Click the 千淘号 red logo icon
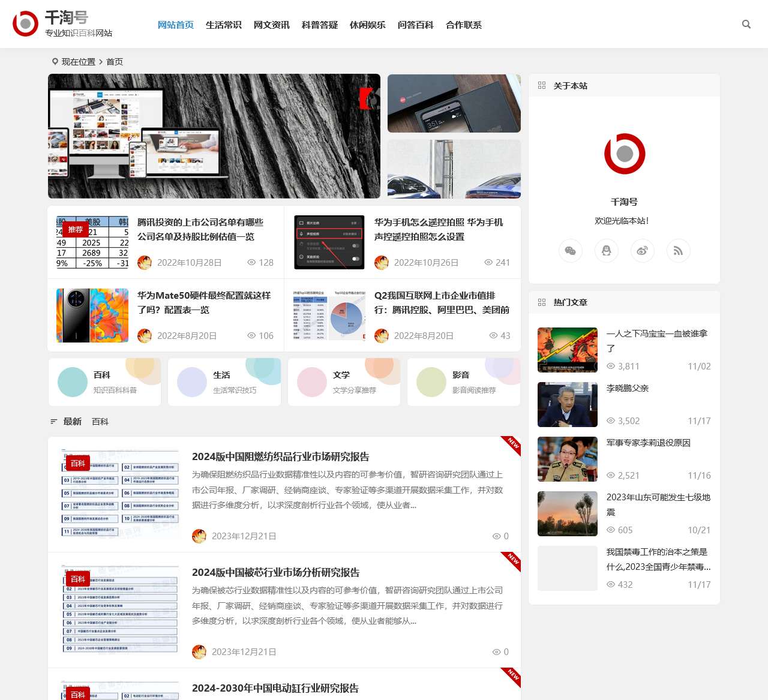Image resolution: width=768 pixels, height=700 pixels. coord(25,24)
